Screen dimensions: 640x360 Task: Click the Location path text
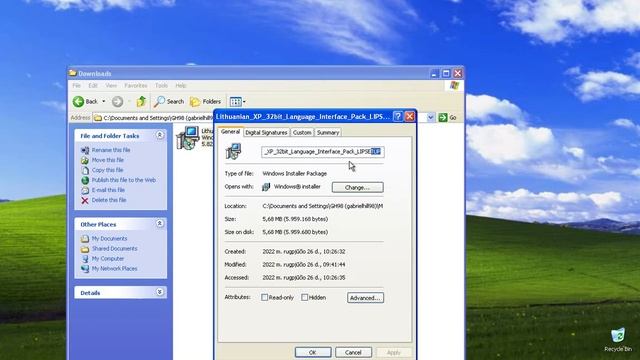pos(322,206)
